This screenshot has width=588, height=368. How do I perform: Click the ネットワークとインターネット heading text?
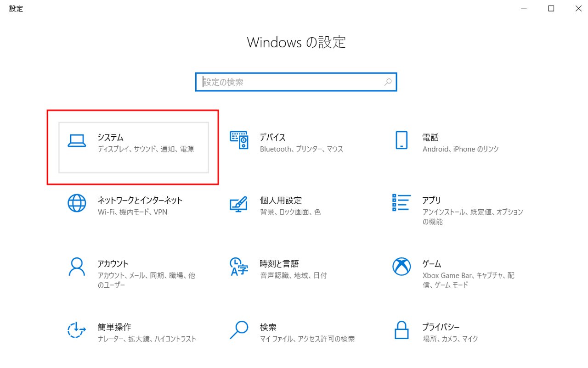(140, 200)
